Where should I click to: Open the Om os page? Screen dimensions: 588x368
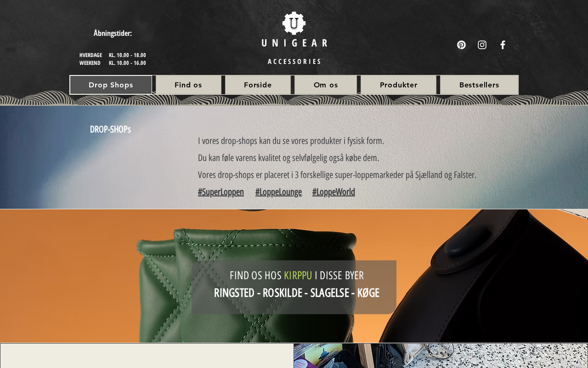point(326,85)
